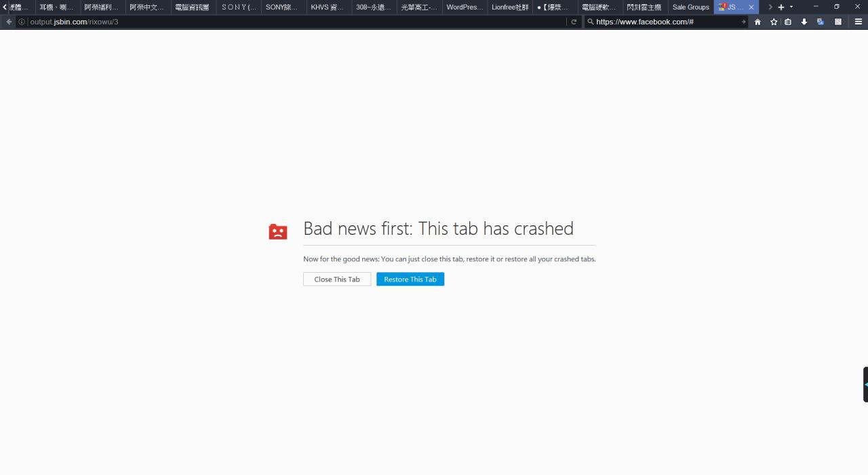868x475 pixels.
Task: Open the 電腦資訊團 tab
Action: [193, 7]
